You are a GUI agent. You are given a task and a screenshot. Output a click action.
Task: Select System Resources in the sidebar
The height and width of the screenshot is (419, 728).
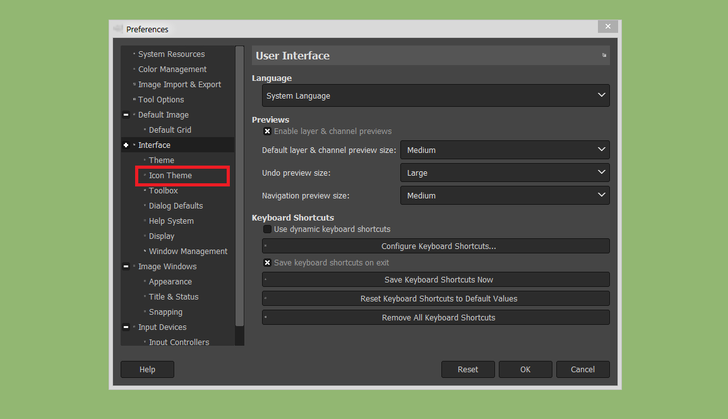point(171,54)
